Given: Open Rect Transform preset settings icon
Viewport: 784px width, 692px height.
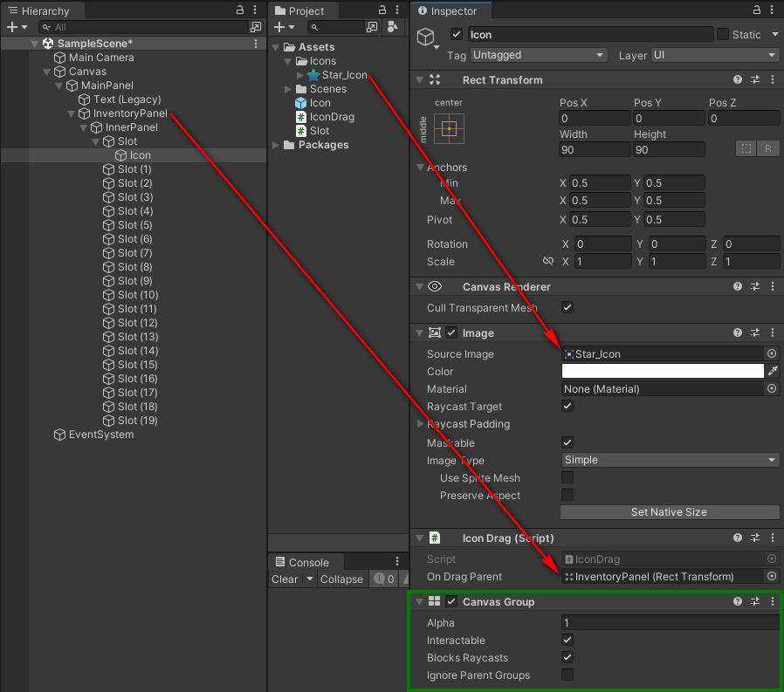Looking at the screenshot, I should click(x=755, y=79).
